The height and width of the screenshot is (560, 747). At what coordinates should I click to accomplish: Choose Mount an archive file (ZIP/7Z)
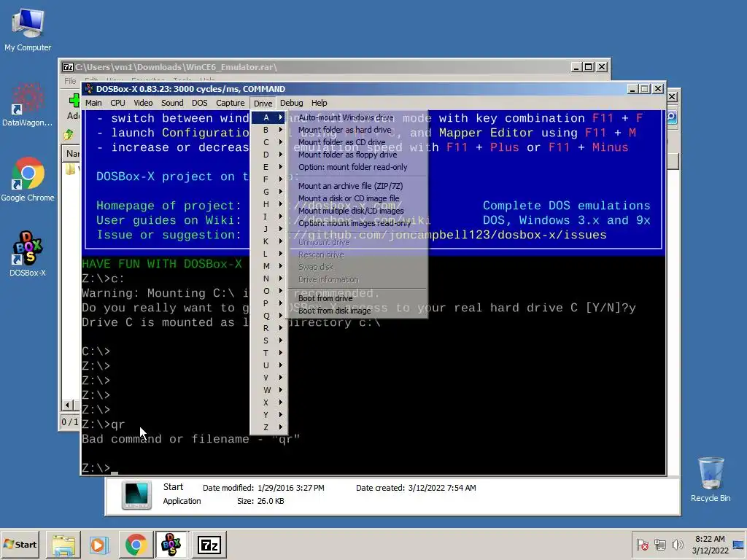[x=357, y=186]
